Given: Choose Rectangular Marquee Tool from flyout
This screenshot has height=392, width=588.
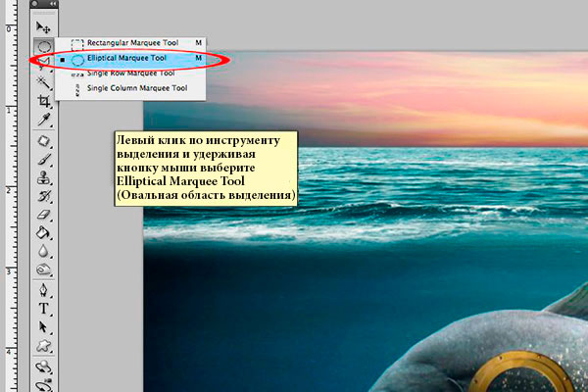Looking at the screenshot, I should coord(130,43).
